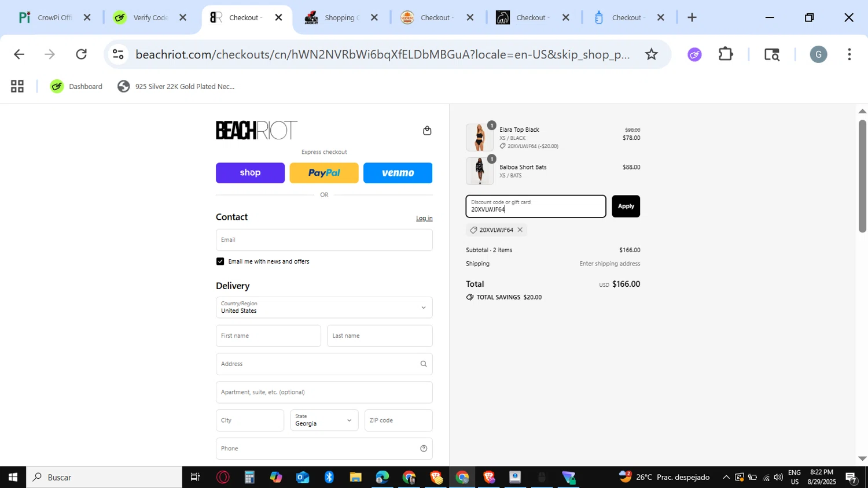
Task: Open the shopping bag cart icon
Action: point(427,131)
